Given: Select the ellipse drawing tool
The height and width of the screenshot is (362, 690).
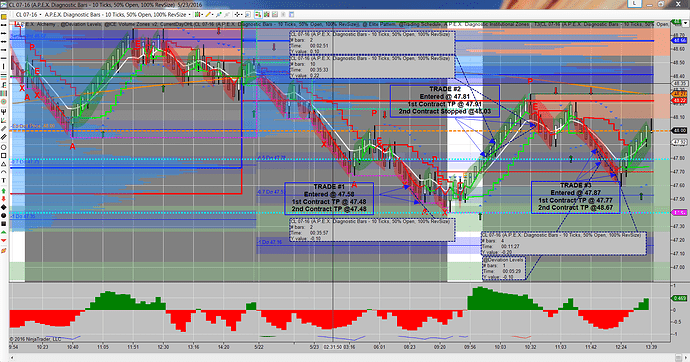Looking at the screenshot, I should tap(4, 147).
